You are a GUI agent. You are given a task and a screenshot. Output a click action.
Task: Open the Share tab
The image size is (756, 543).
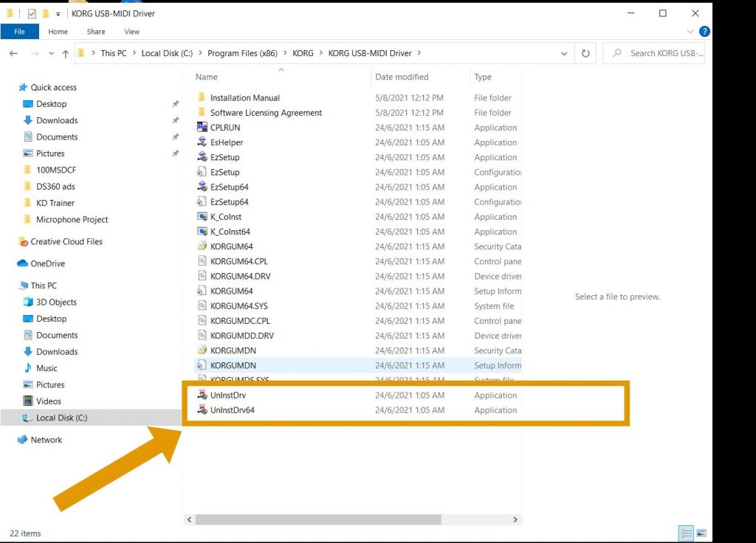click(95, 32)
